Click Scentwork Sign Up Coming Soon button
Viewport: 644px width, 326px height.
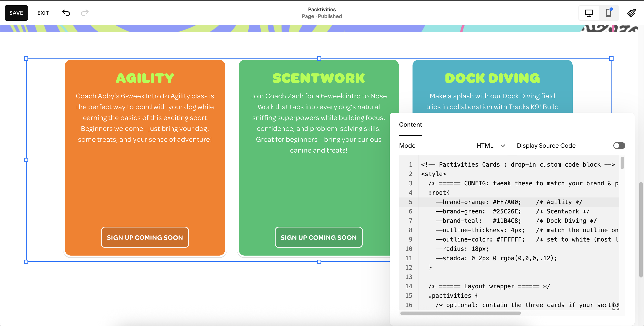(319, 237)
